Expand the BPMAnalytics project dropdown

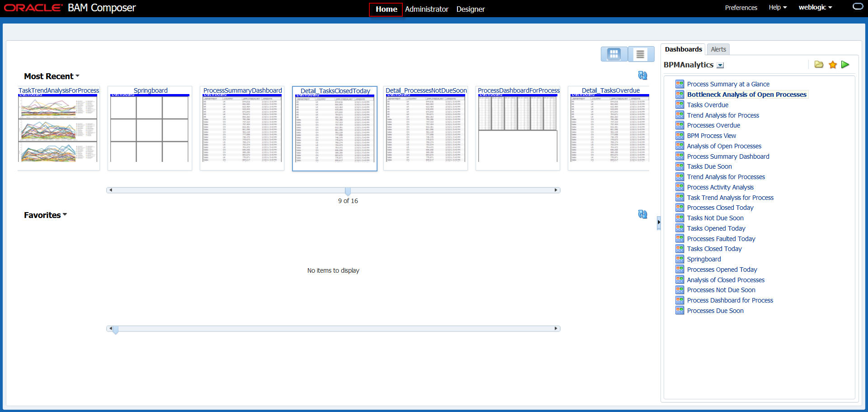point(721,66)
